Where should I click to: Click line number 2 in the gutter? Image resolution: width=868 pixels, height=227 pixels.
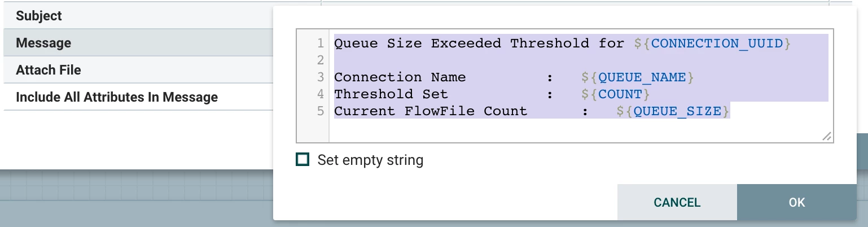tap(321, 60)
